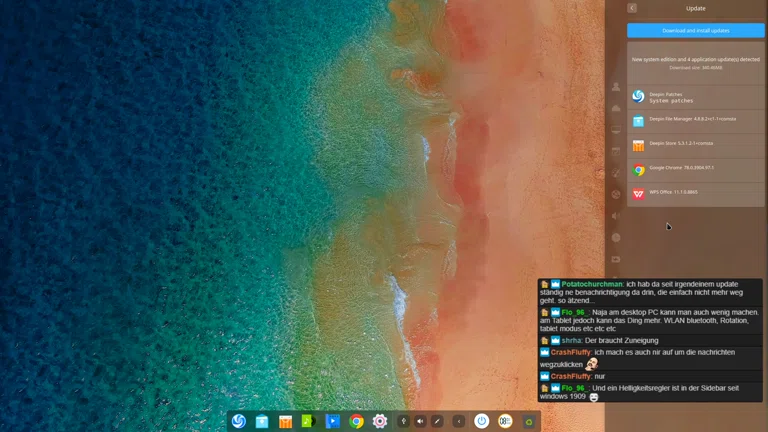Open Control Center gear in the dock
The width and height of the screenshot is (768, 432).
[380, 421]
